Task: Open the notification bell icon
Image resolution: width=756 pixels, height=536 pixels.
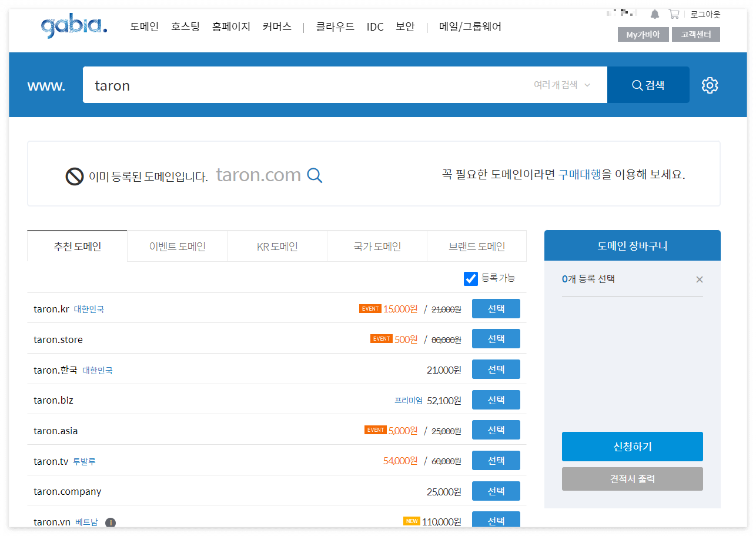Action: [655, 14]
